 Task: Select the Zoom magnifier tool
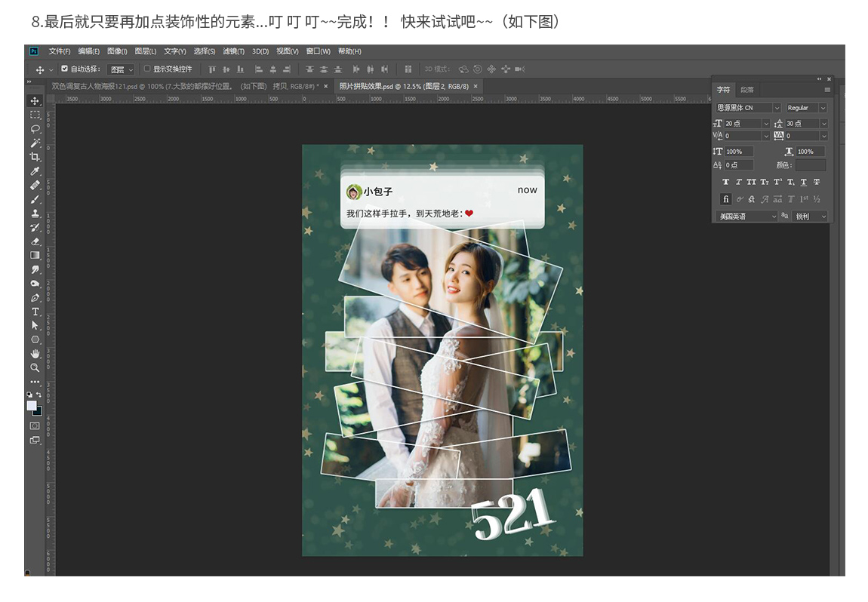[35, 367]
